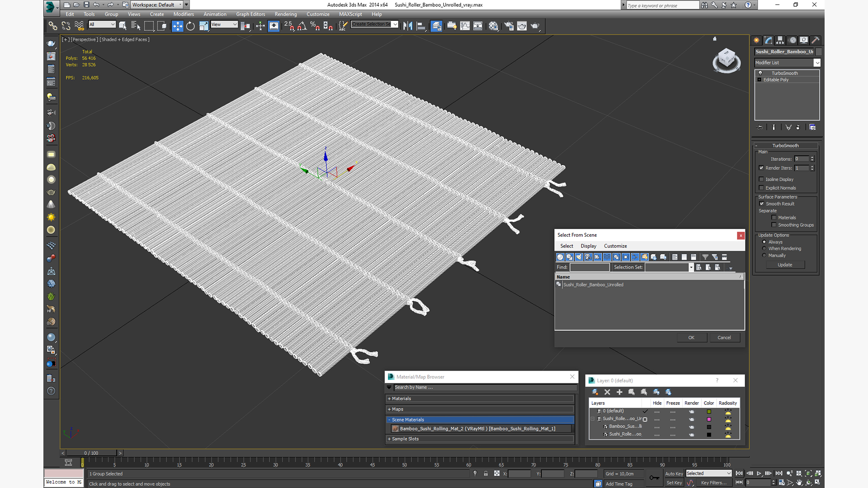Toggle Smooth Result checkbox in TurboSmooth

pyautogui.click(x=762, y=204)
